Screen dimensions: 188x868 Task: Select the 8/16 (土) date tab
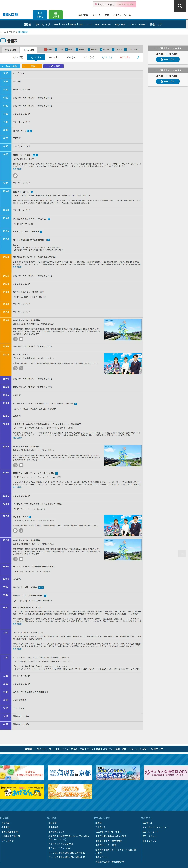coord(107,57)
